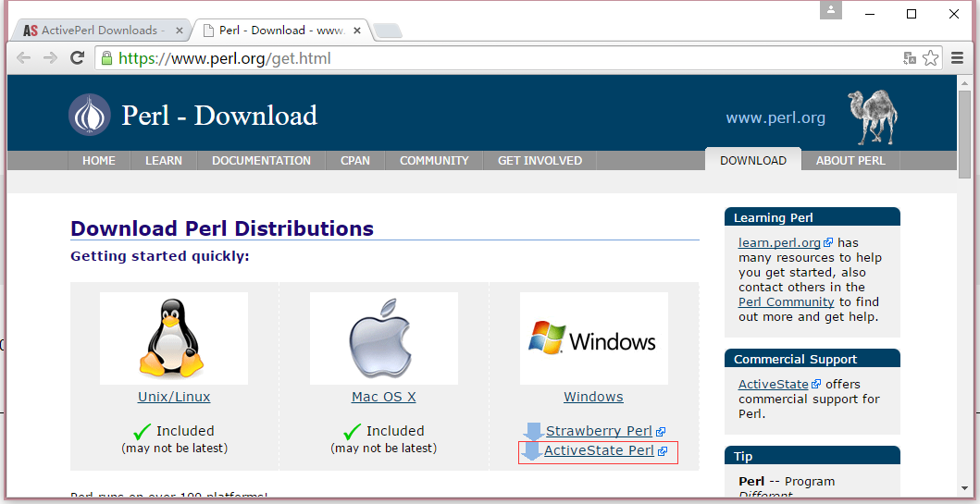Open the translate page icon
The width and height of the screenshot is (980, 504).
click(910, 58)
